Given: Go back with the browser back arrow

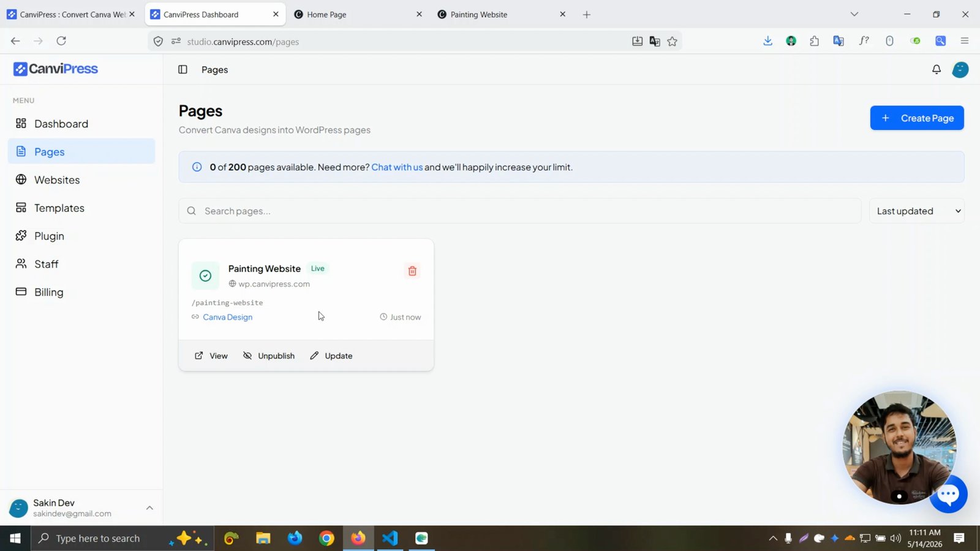Looking at the screenshot, I should (x=15, y=41).
